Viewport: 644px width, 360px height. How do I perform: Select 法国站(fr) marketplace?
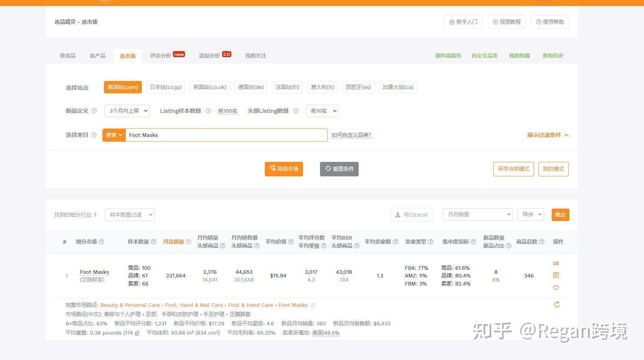[287, 87]
